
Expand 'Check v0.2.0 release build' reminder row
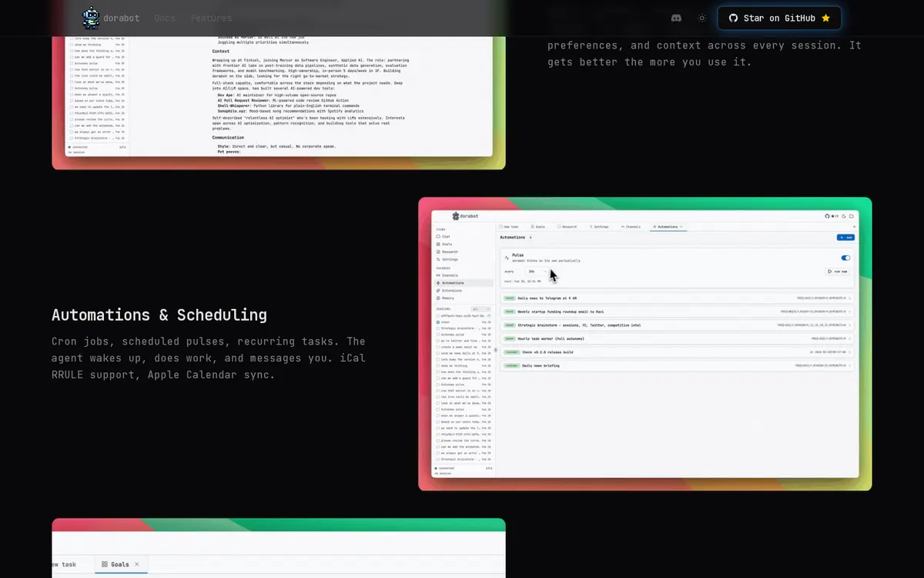(x=677, y=352)
